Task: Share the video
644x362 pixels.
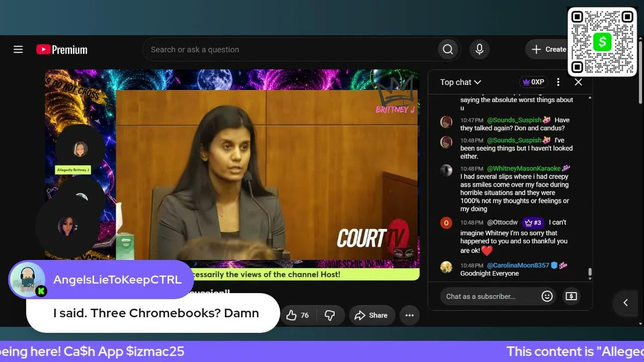Action: pos(371,315)
